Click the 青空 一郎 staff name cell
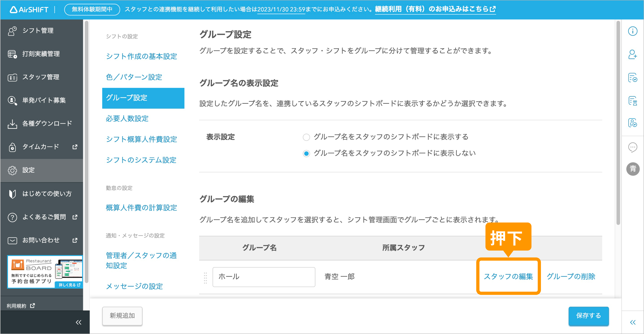 coord(339,277)
